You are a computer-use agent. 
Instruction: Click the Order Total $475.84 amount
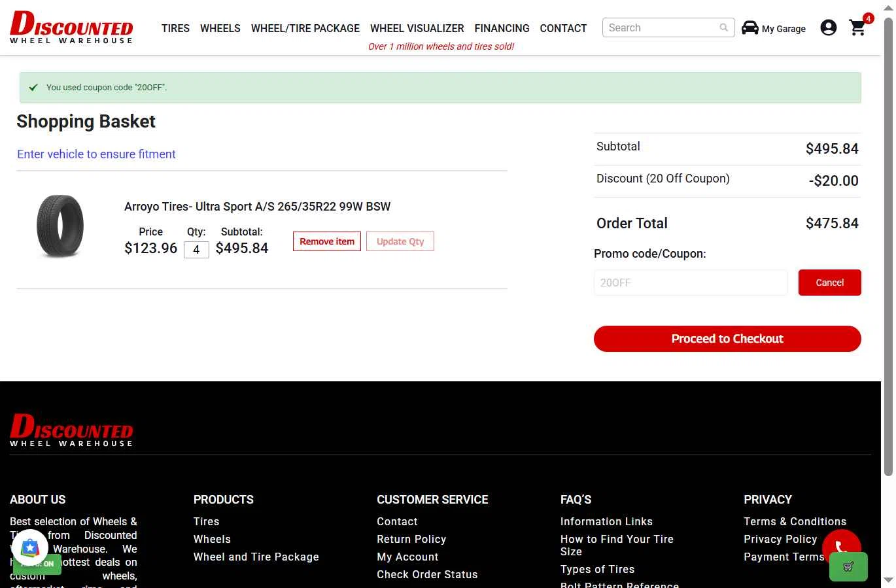[x=832, y=223]
